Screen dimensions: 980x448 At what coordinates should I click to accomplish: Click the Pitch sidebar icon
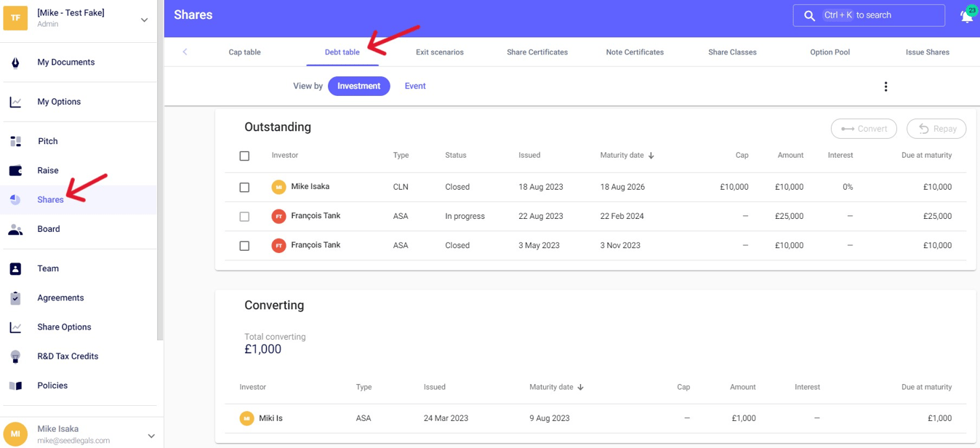tap(15, 142)
